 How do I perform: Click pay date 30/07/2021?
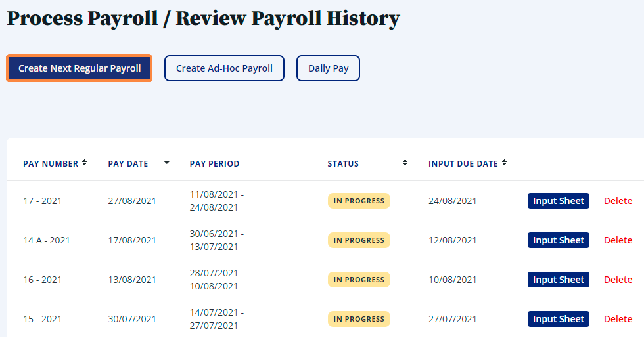pos(132,319)
